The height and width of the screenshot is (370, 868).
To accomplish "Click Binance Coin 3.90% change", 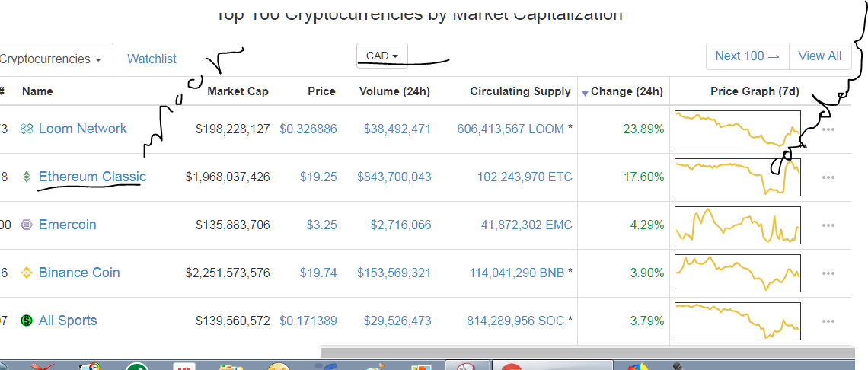I will (x=648, y=273).
